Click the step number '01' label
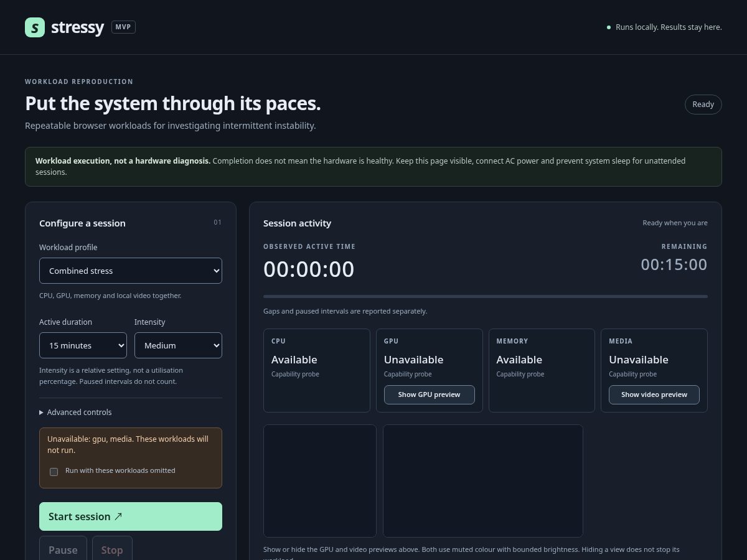 click(217, 222)
